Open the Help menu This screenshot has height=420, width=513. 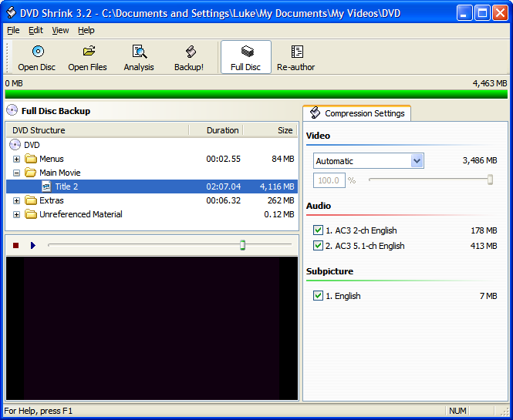[86, 30]
